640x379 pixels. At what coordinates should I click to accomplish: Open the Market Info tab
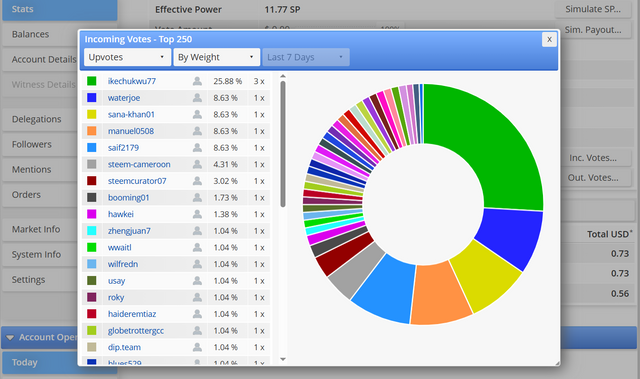(40, 229)
